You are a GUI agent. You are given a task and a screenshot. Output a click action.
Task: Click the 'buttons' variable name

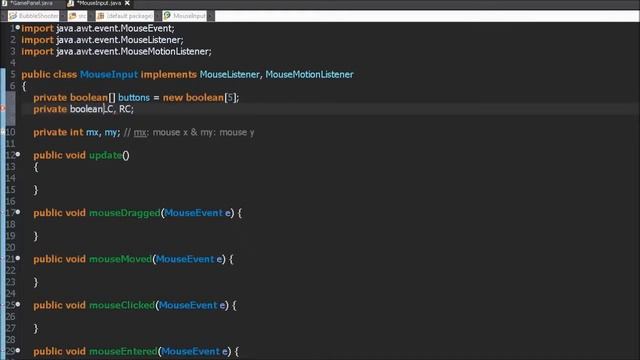[x=134, y=98]
